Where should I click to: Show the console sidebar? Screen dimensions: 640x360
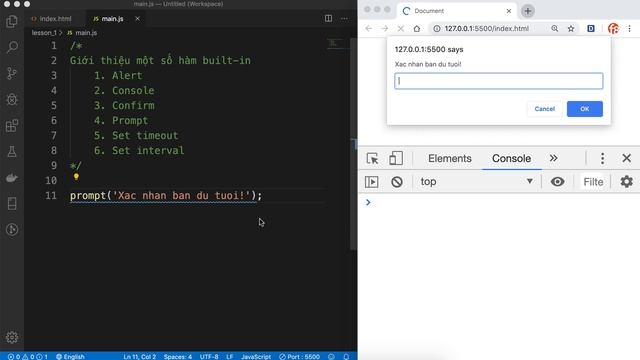pyautogui.click(x=371, y=182)
